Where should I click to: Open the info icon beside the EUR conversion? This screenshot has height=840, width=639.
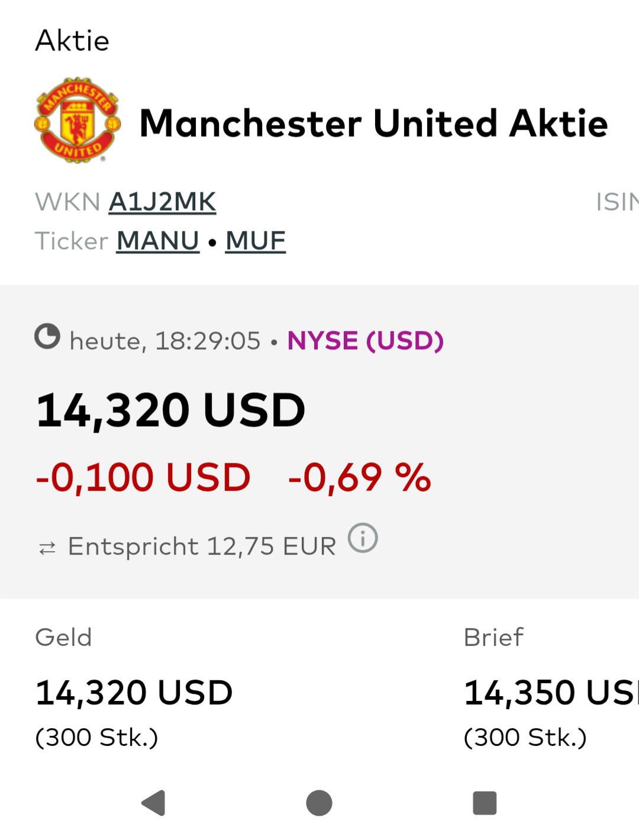click(x=363, y=538)
